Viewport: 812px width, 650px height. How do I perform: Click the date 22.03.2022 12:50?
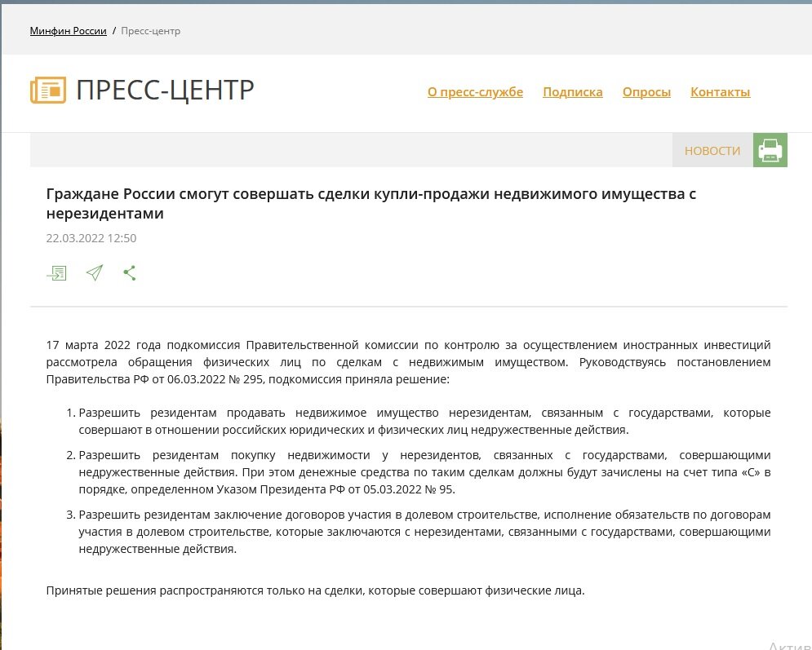point(91,238)
